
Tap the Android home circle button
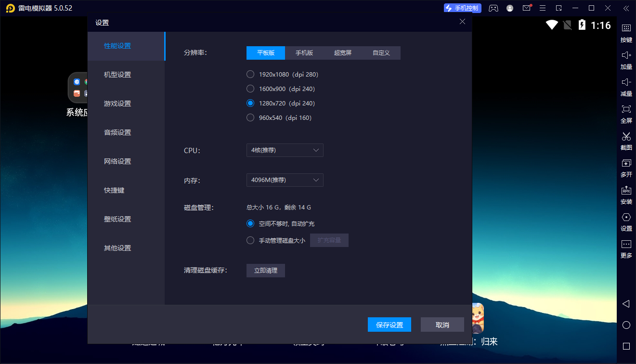pyautogui.click(x=626, y=325)
